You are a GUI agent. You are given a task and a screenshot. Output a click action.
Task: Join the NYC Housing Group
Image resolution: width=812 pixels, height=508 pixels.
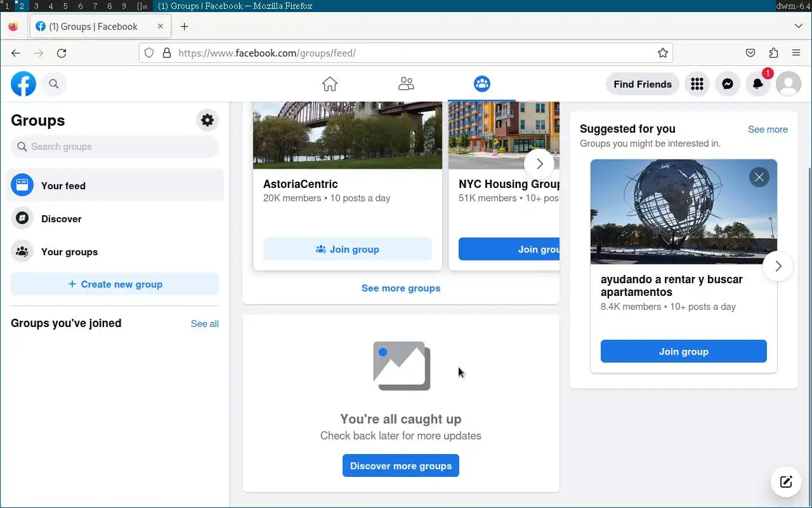coord(509,249)
